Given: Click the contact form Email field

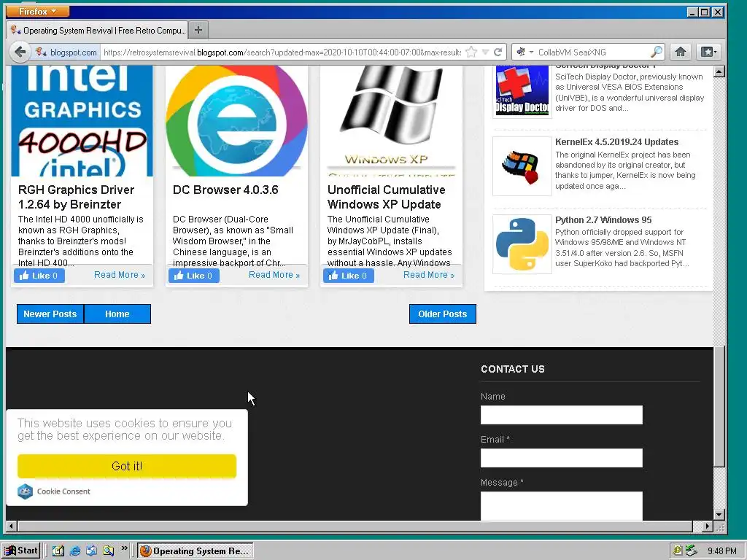Looking at the screenshot, I should (561, 458).
